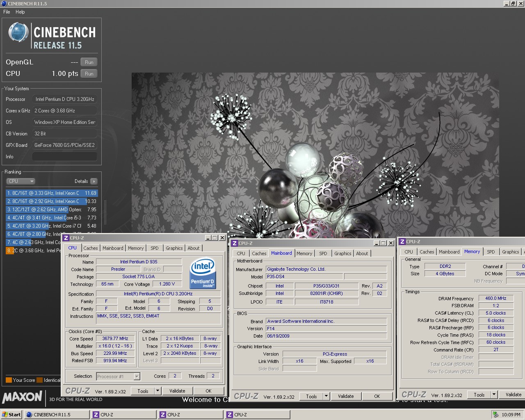Viewport: 525px width, 420px height.
Task: Click the Identical brown legend swatch
Action: point(39,380)
